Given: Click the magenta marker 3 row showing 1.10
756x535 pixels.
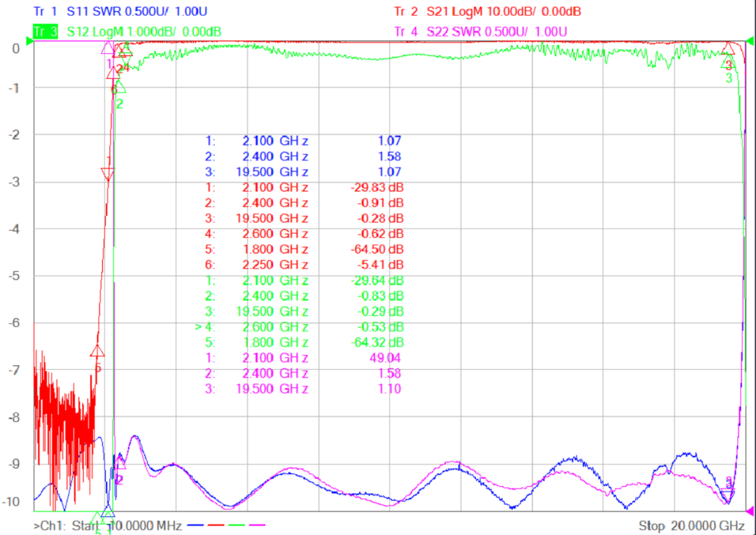Looking at the screenshot, I should 303,389.
